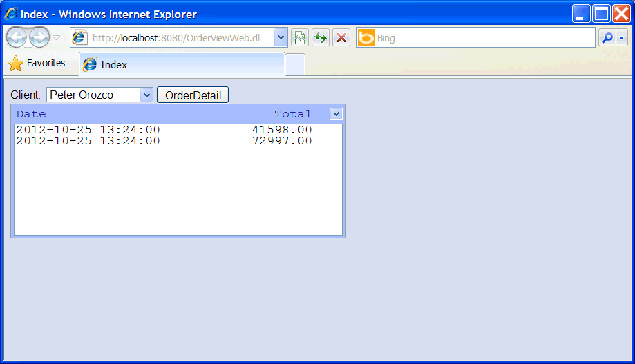Select order row with total 41598.00
This screenshot has height=364, width=635.
[x=178, y=130]
